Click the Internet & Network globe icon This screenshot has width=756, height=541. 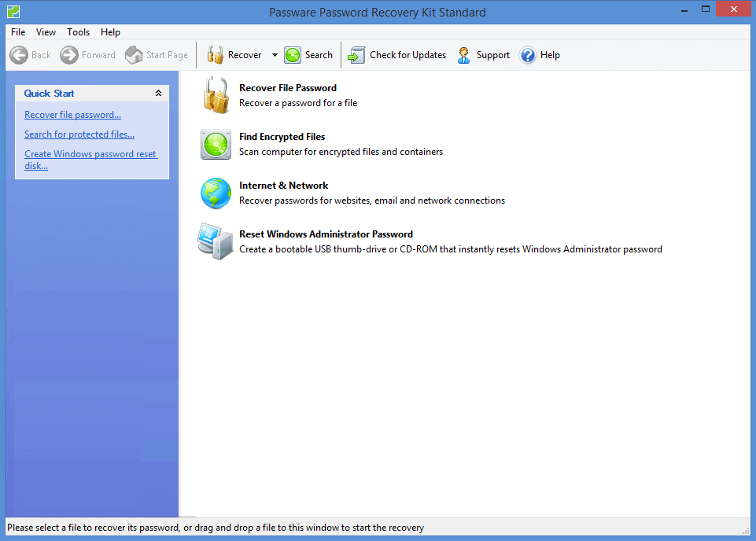216,193
